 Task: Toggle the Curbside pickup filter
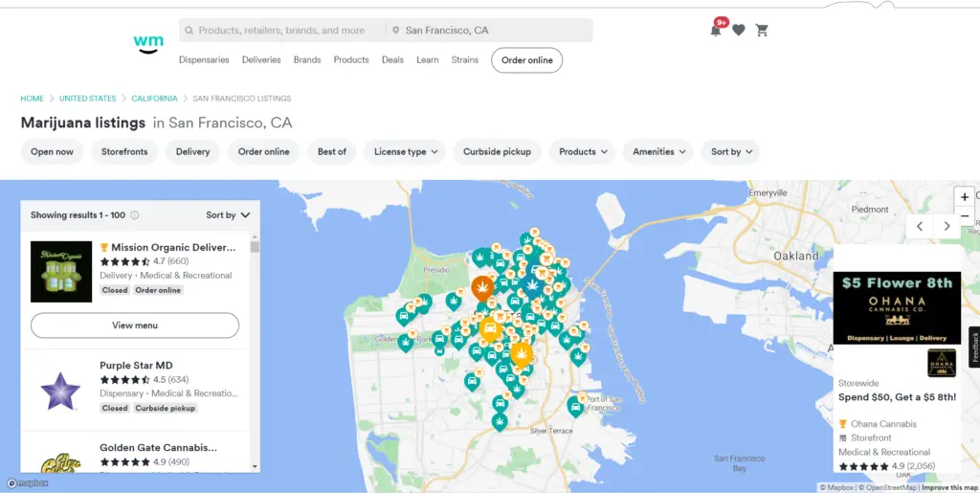coord(497,152)
